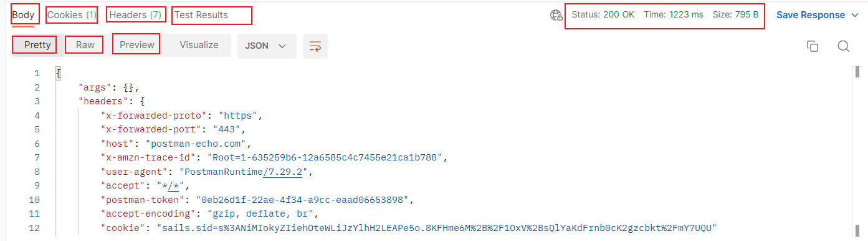Toggle the word wrap lines icon
The width and height of the screenshot is (868, 241).
point(315,46)
